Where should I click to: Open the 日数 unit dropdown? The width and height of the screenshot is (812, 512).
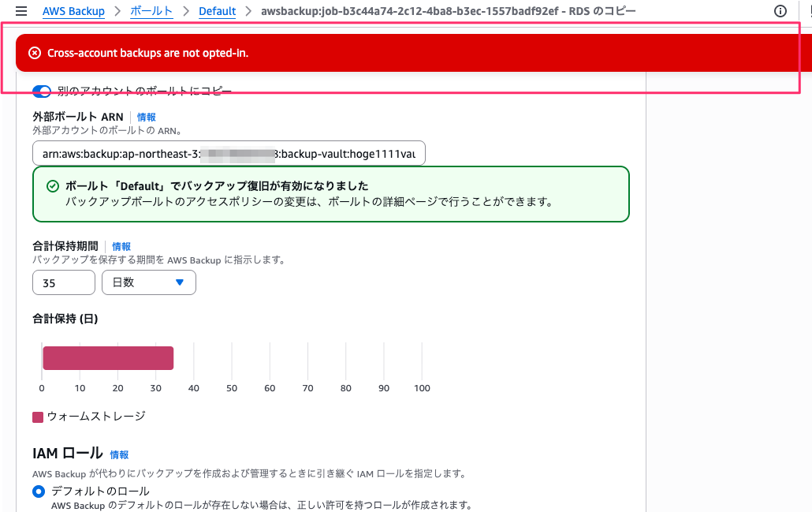(x=149, y=282)
